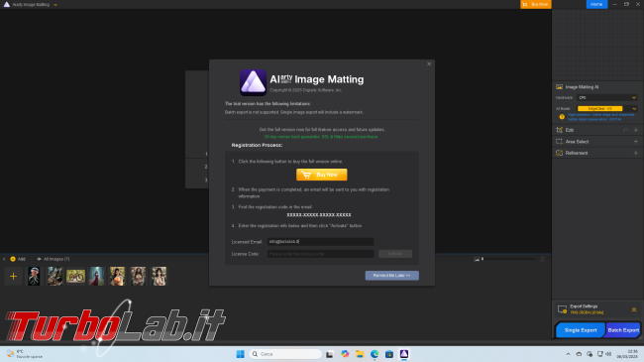Show hidden system tray icons

coord(568,354)
